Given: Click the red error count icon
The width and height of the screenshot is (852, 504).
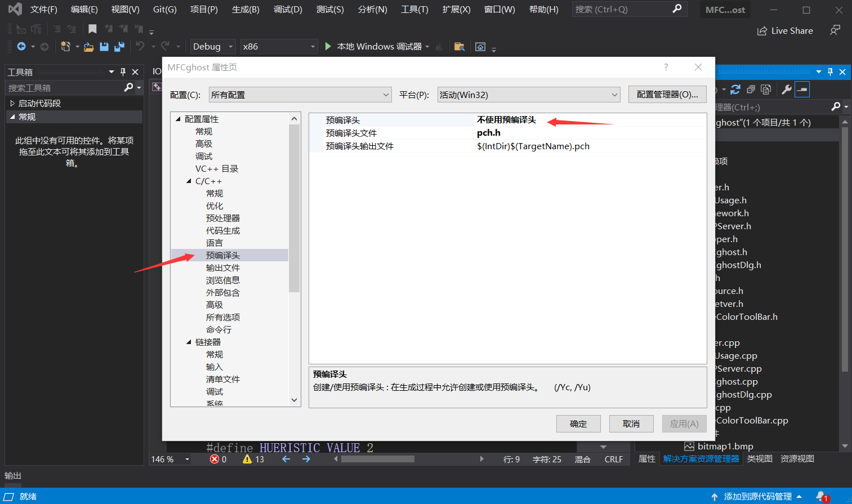Looking at the screenshot, I should click(215, 460).
